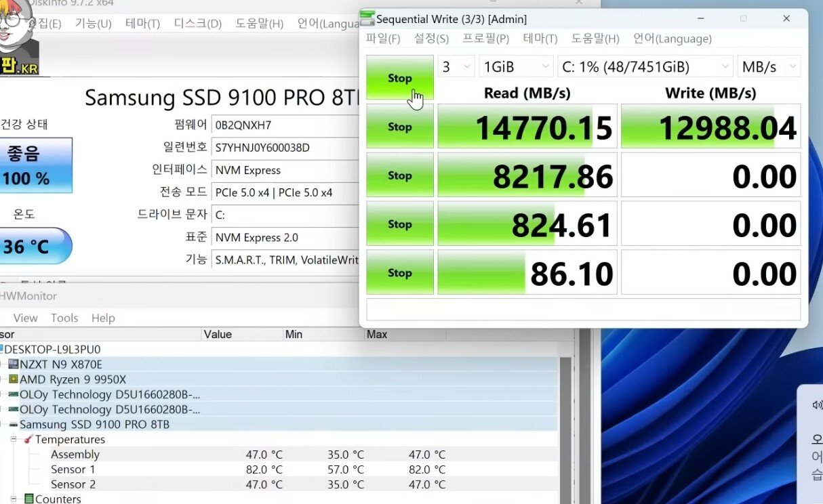
Task: Click the thermometer icon beside Temperatures
Action: pos(28,440)
